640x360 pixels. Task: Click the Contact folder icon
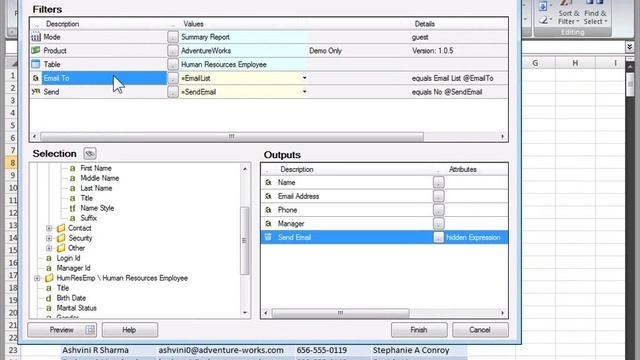pyautogui.click(x=61, y=228)
